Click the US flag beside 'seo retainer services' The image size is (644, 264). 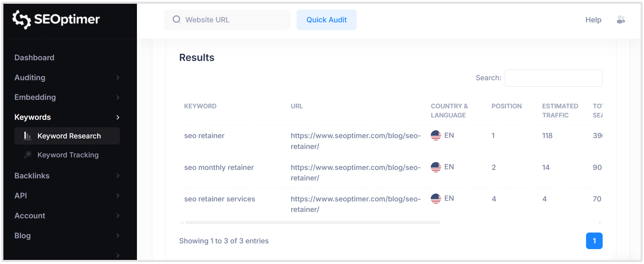tap(436, 198)
